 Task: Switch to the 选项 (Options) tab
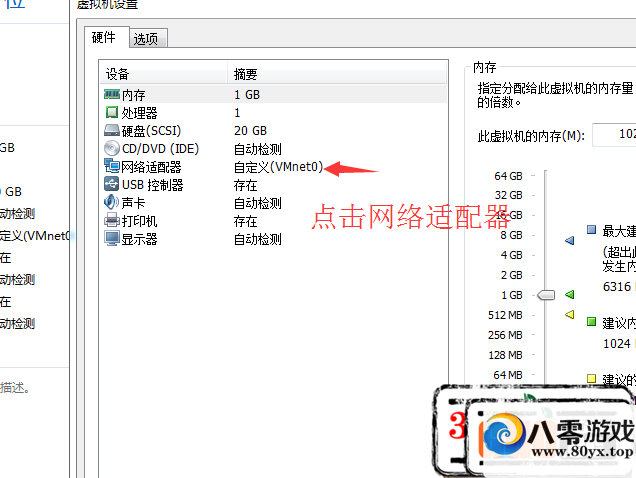click(146, 39)
